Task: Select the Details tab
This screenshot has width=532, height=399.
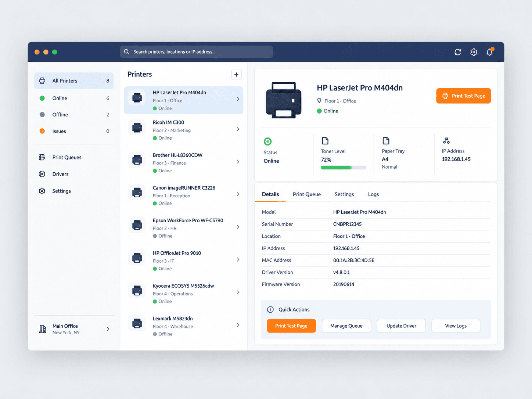Action: (x=270, y=194)
